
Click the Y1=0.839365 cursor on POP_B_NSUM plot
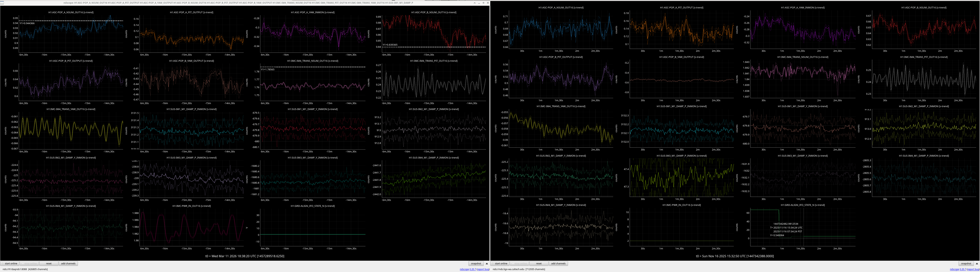pos(418,47)
